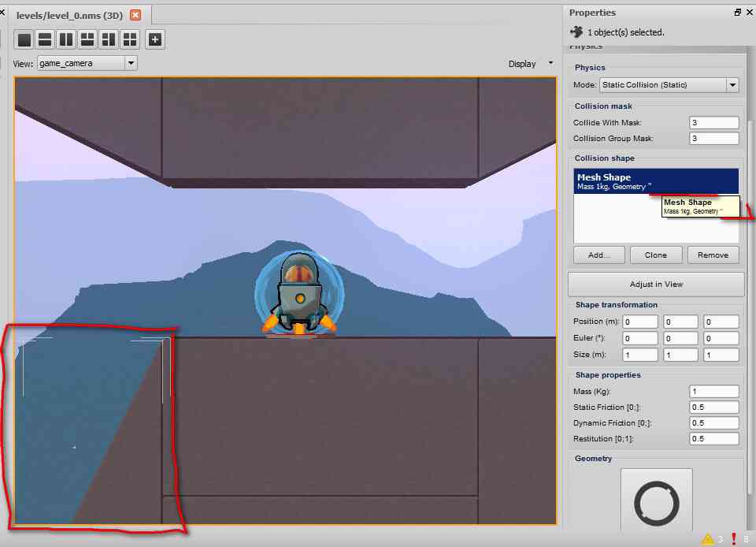The image size is (756, 547).
Task: Click the add viewport plus icon
Action: pos(155,39)
